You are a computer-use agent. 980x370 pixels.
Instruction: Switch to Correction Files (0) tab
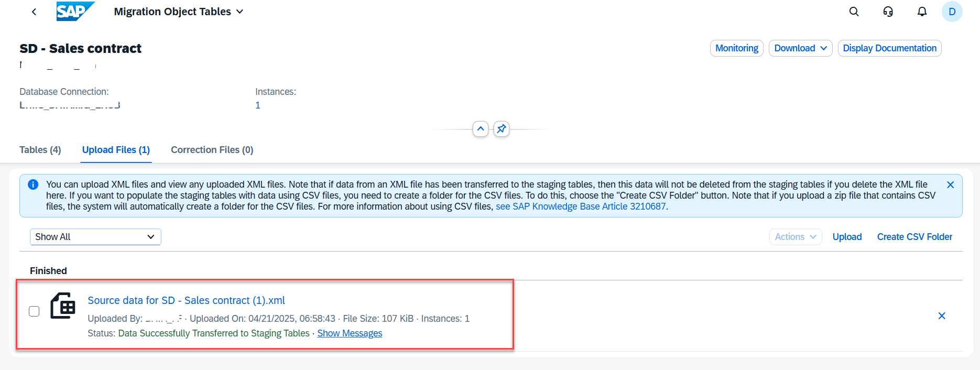coord(212,150)
